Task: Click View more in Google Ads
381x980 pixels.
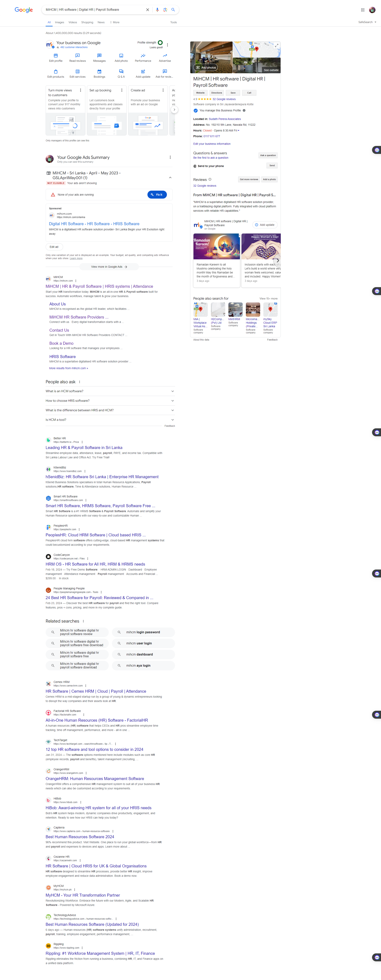Action: (109, 267)
